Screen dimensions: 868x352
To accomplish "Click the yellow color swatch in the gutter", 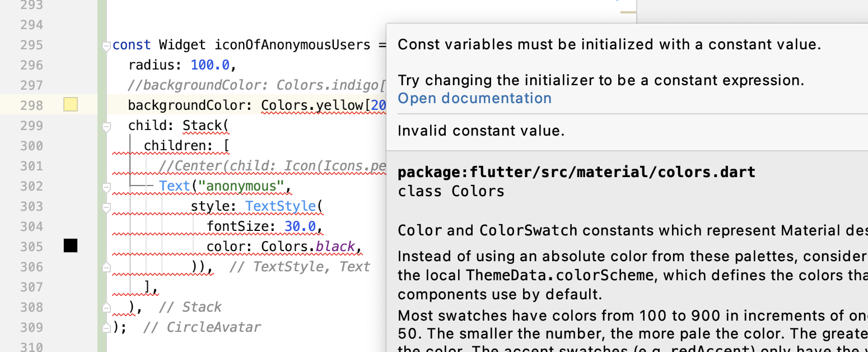I will pyautogui.click(x=71, y=105).
